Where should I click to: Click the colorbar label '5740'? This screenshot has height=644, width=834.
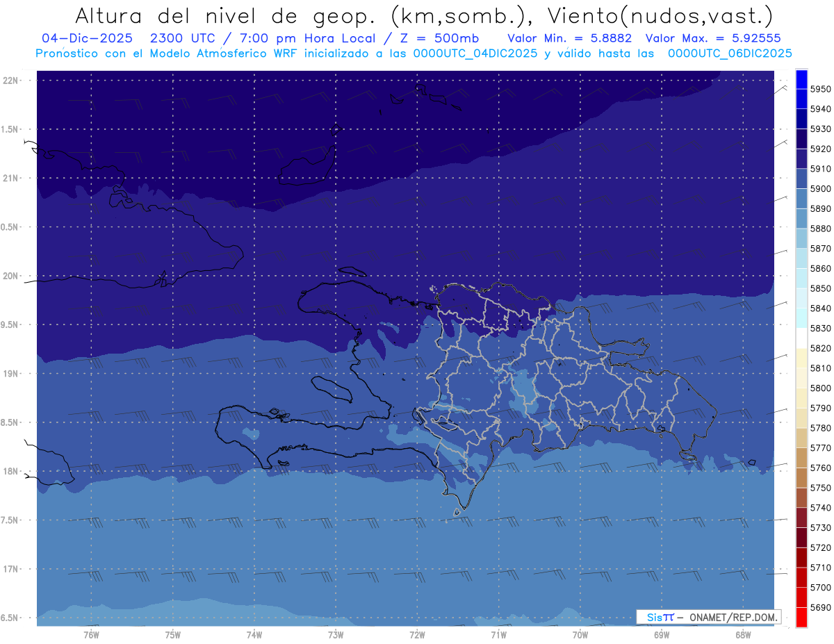[821, 508]
